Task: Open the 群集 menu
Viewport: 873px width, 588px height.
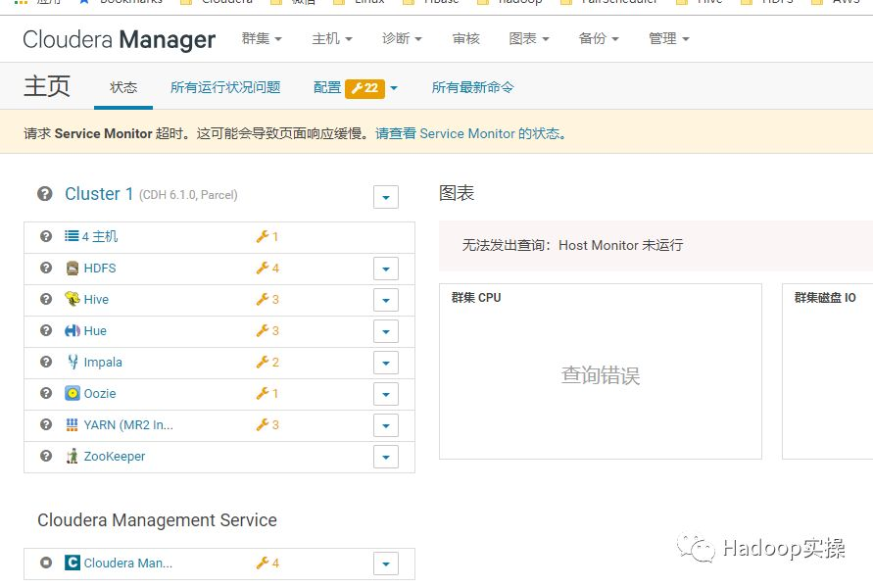Action: point(262,39)
